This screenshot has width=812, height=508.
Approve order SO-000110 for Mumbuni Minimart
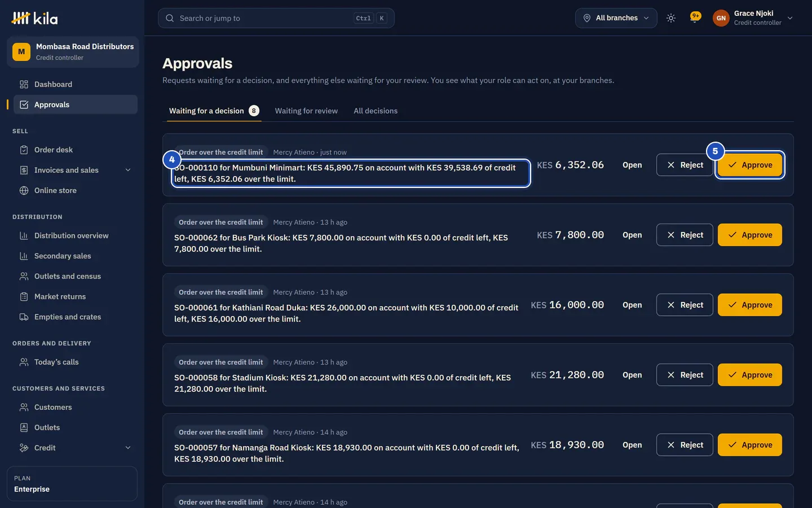pos(749,165)
